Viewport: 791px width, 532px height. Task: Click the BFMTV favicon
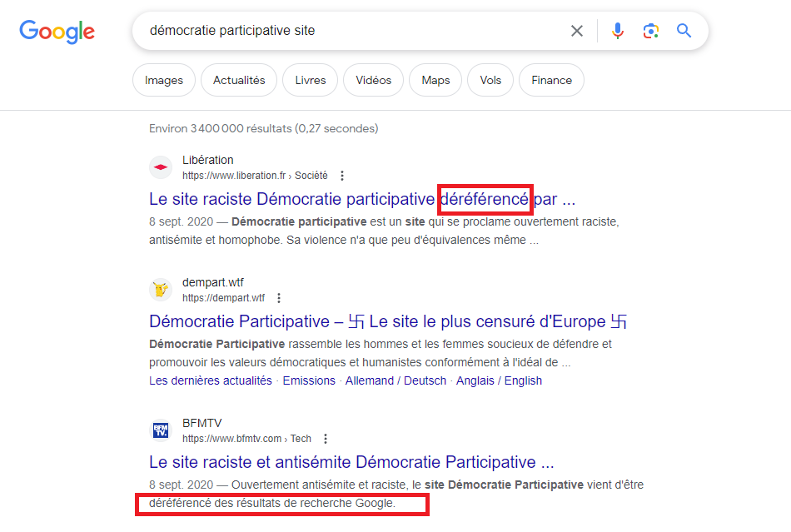click(x=161, y=430)
